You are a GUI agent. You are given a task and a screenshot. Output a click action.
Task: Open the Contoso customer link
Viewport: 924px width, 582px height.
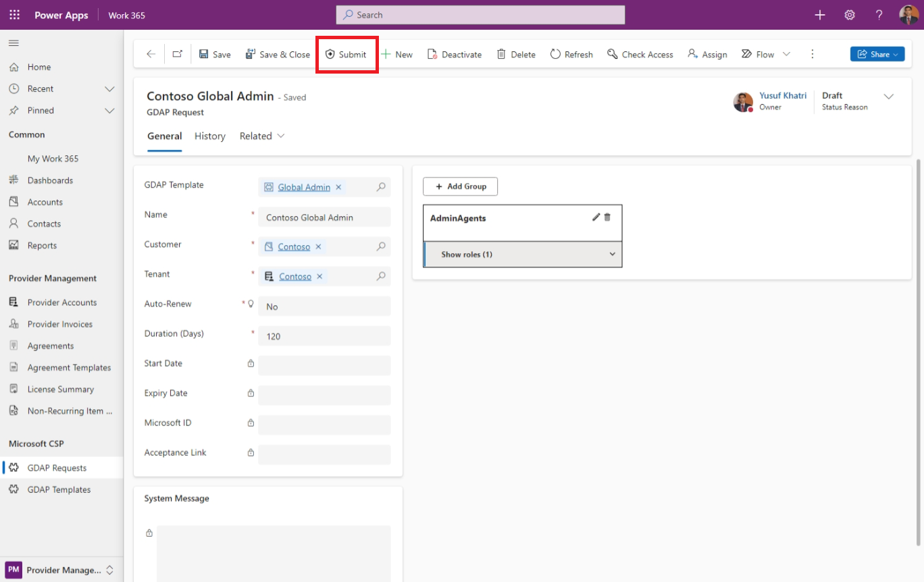coord(294,246)
